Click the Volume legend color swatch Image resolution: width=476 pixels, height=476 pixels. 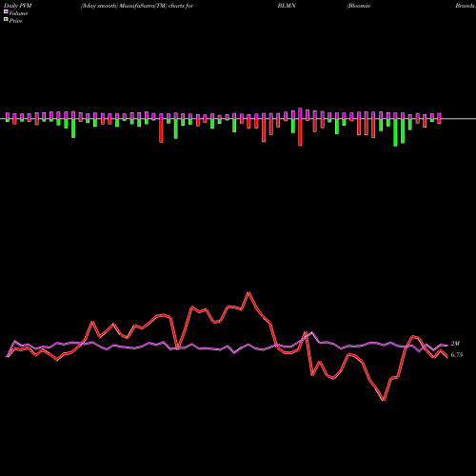[6, 12]
